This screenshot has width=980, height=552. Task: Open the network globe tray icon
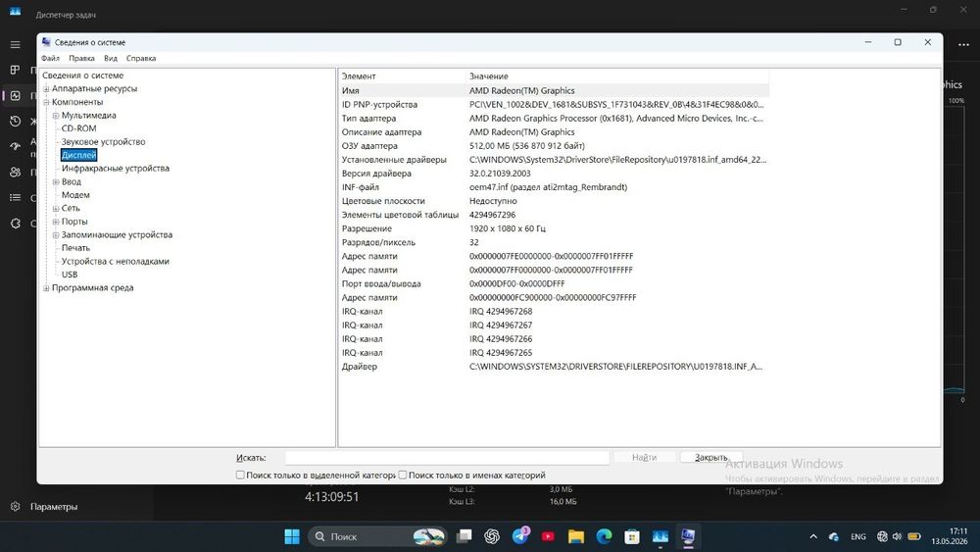pos(882,536)
